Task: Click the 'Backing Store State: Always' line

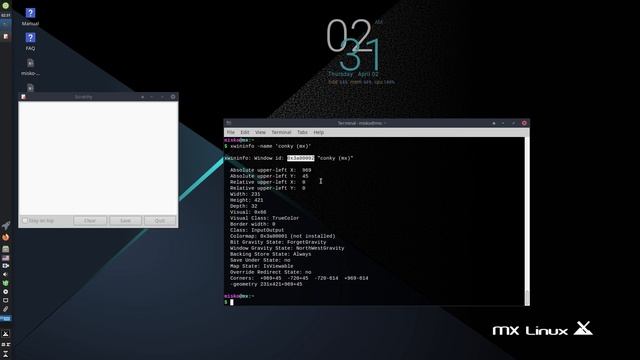Action: coord(270,254)
